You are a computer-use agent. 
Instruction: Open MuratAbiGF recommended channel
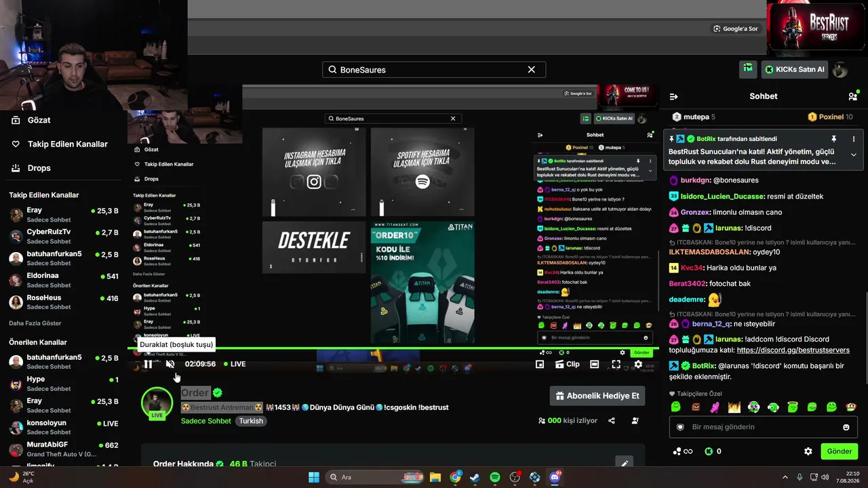tap(63, 449)
